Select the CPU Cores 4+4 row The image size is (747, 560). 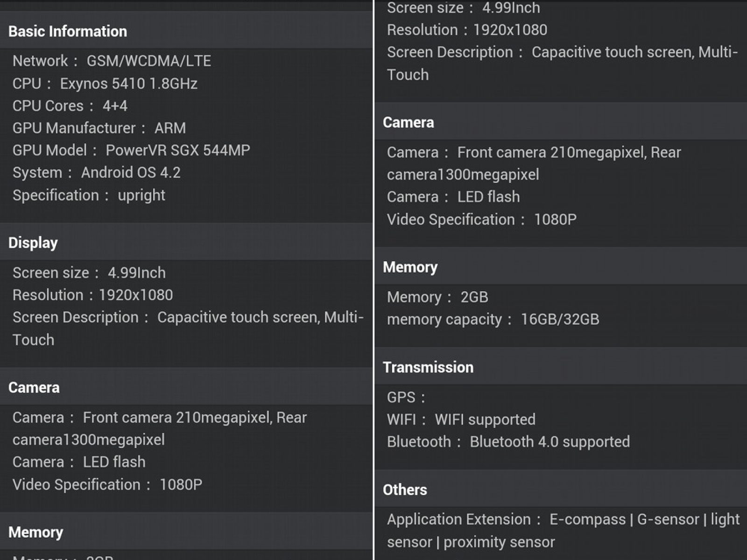70,106
